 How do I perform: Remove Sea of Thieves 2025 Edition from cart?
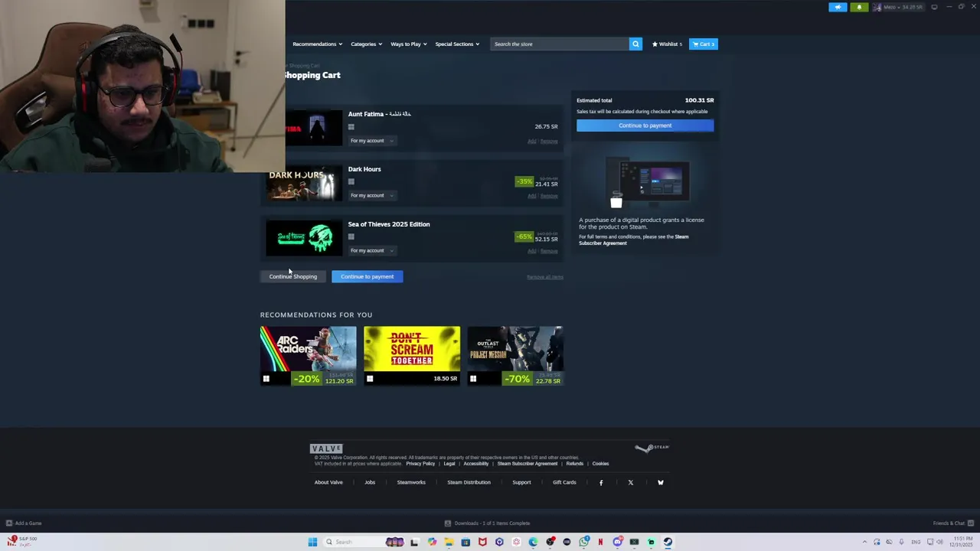pyautogui.click(x=549, y=251)
